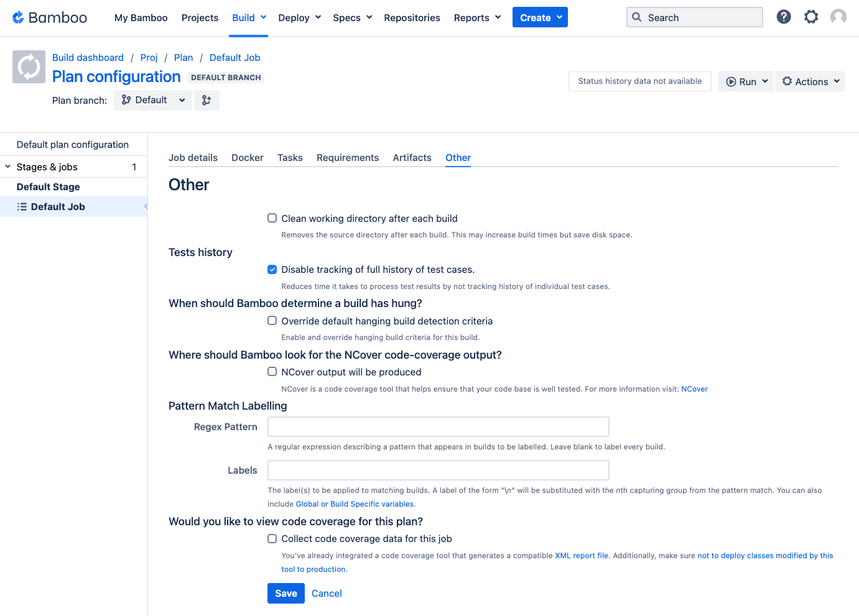Go to My Bamboo
Viewport: 859px width, 616px height.
coord(141,17)
